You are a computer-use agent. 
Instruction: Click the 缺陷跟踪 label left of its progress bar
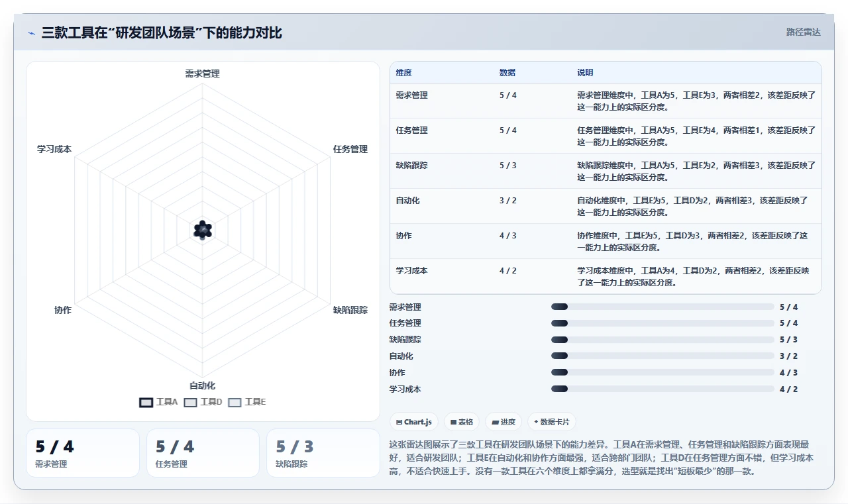point(405,340)
